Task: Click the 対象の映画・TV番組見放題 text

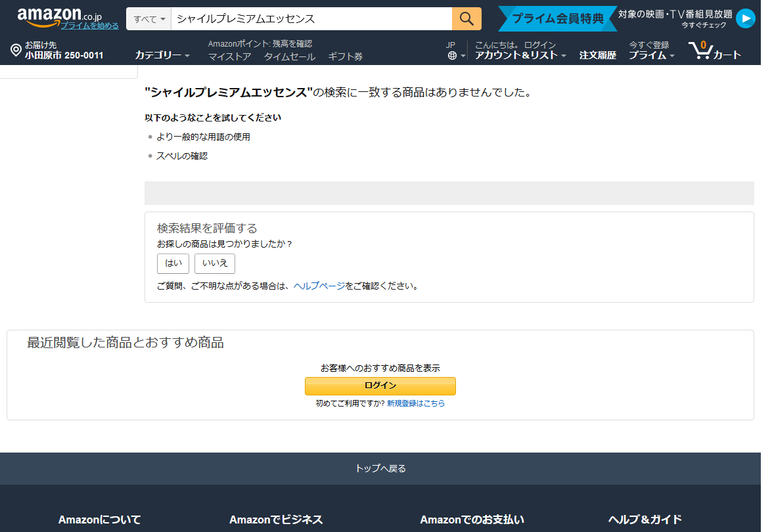Action: click(675, 14)
